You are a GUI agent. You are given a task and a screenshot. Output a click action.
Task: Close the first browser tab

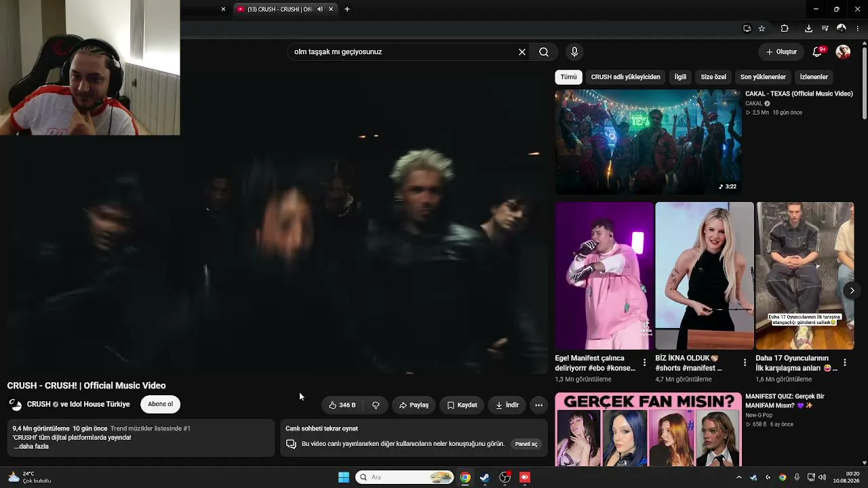[223, 9]
